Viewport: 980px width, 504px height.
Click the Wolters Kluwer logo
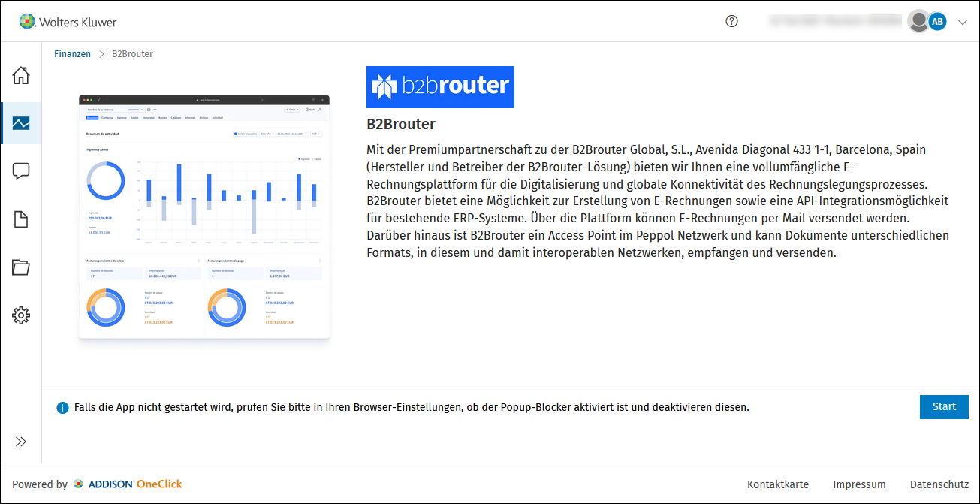68,21
